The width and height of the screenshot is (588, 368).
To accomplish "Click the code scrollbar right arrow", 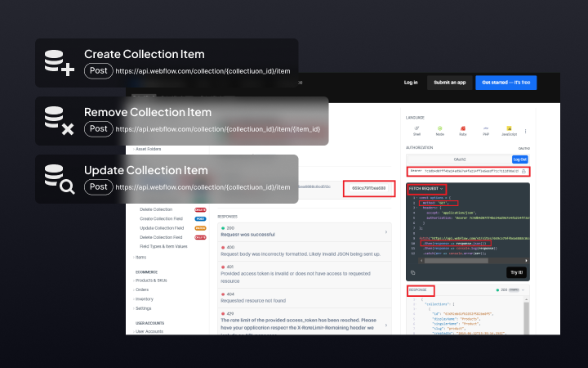I will 526,261.
